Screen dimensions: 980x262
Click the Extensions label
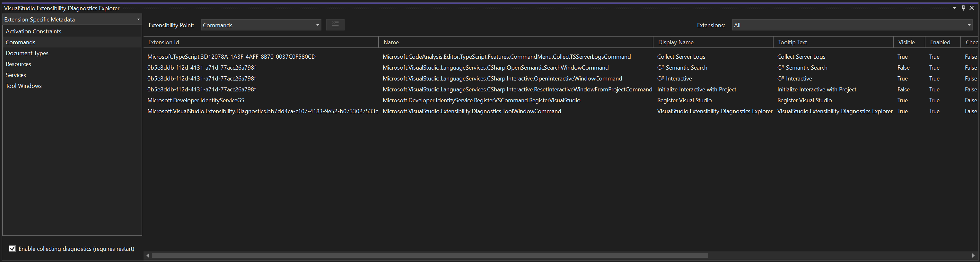pos(711,25)
